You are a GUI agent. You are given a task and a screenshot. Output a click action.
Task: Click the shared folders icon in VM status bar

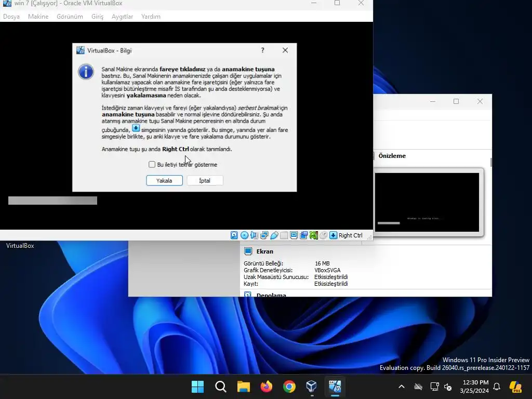pyautogui.click(x=284, y=235)
